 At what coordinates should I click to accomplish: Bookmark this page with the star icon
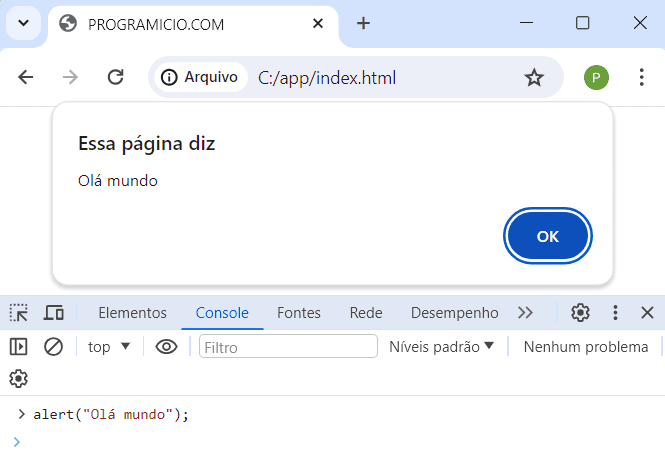pyautogui.click(x=534, y=78)
